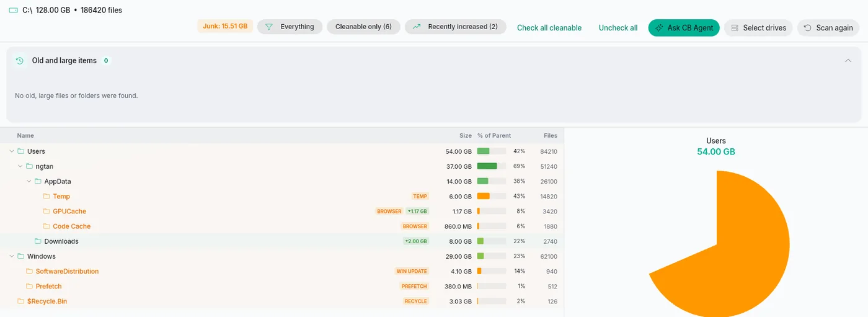Click the trend arrow icon in Recently increased
Image resolution: width=868 pixels, height=317 pixels.
(417, 27)
